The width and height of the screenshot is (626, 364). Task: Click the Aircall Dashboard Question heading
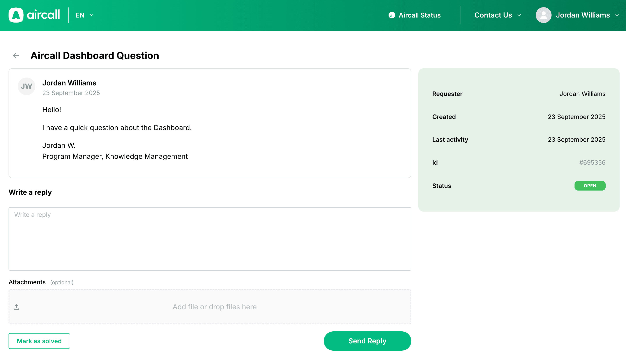(95, 56)
